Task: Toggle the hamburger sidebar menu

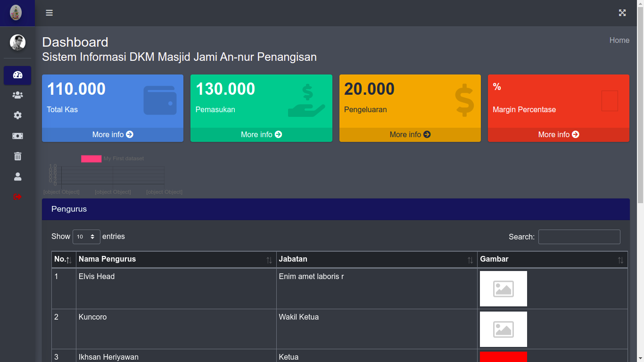Action: click(49, 13)
